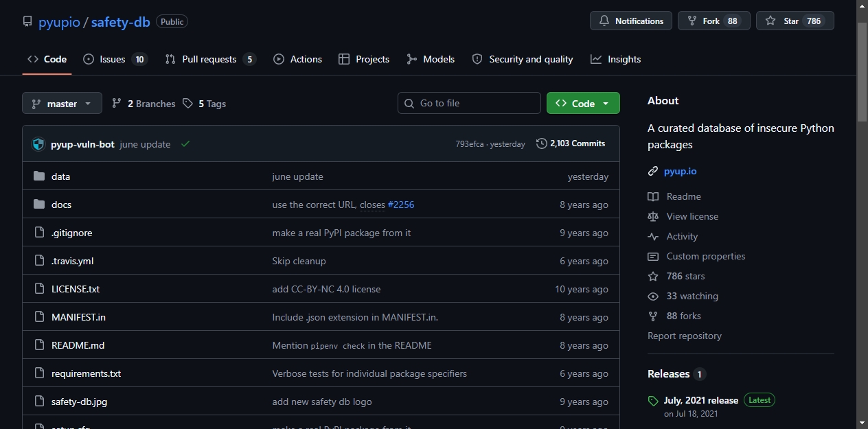Click the file icon of .gitignore
The width and height of the screenshot is (868, 429).
coord(39,233)
